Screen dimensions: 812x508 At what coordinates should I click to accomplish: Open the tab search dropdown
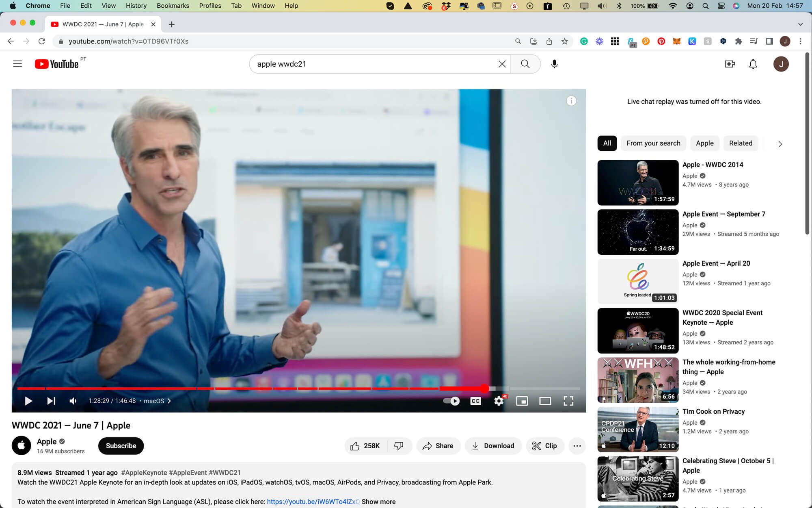(x=800, y=24)
